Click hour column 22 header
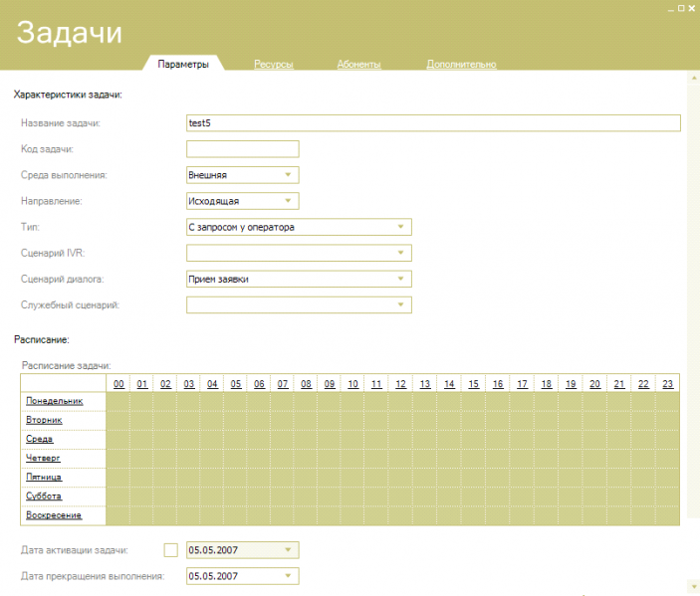The image size is (700, 596). pyautogui.click(x=643, y=384)
